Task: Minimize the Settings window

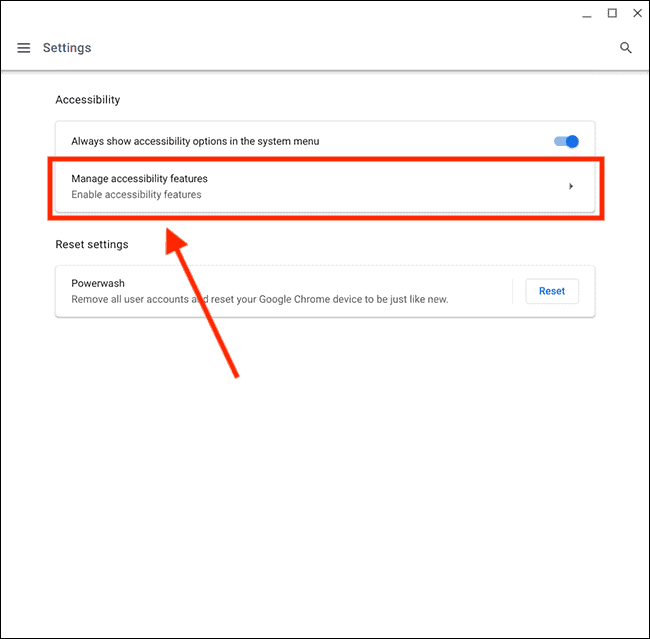Action: point(585,13)
